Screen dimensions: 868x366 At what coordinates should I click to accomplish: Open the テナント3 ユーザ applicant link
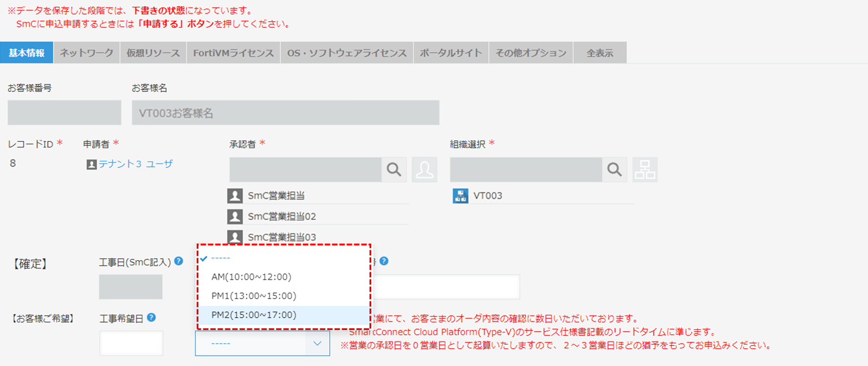point(136,164)
